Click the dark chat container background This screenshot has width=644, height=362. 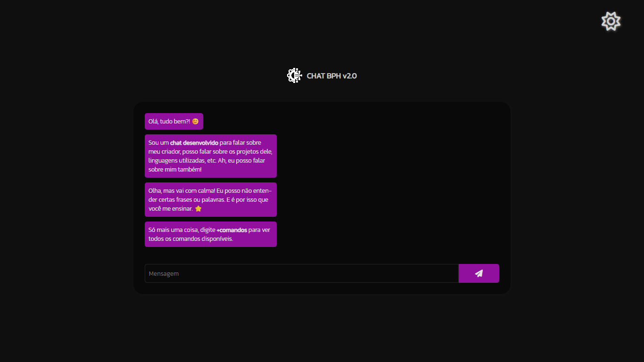(377, 189)
